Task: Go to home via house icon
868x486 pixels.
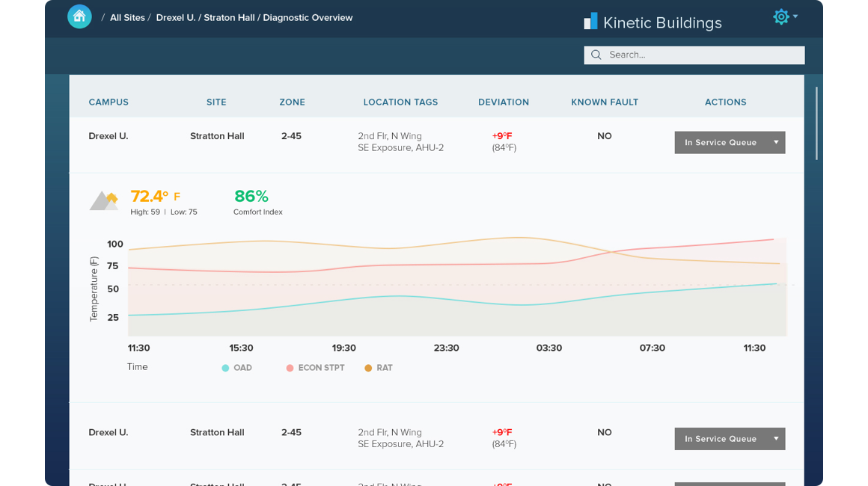Action: [x=79, y=16]
